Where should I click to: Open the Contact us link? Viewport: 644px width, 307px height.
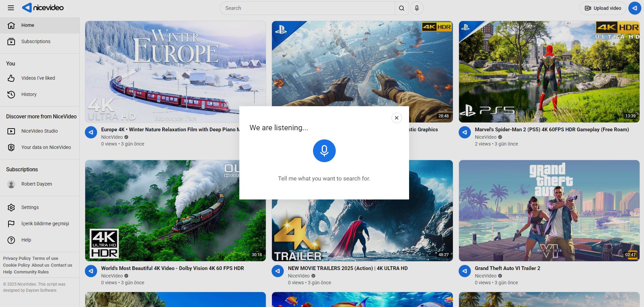pos(61,265)
